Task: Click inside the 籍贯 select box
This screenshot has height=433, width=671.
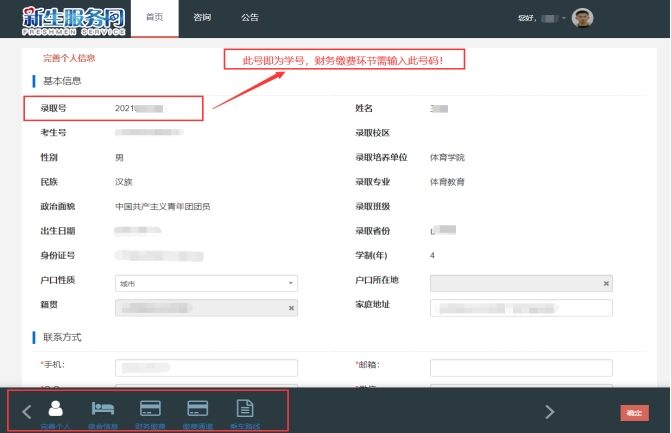Action: coord(200,308)
